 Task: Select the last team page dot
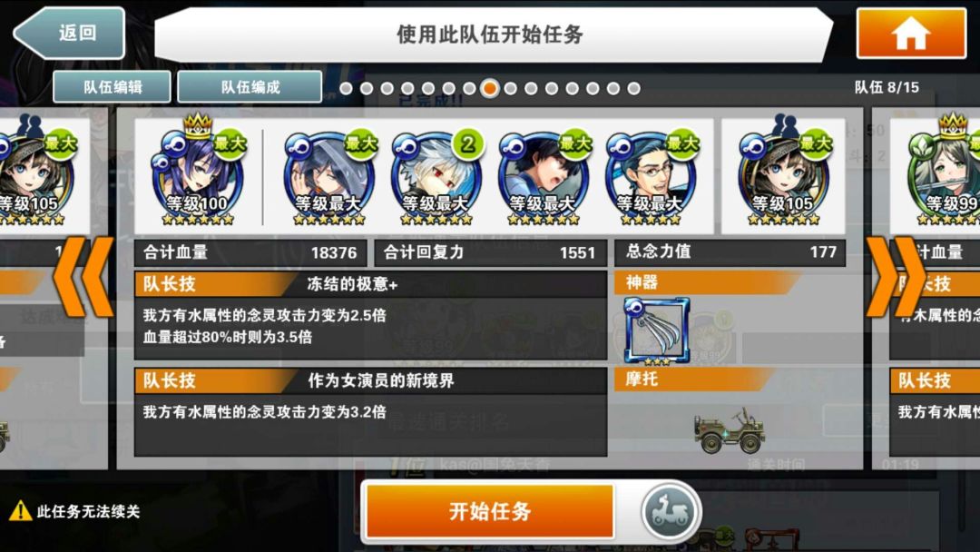(x=633, y=89)
